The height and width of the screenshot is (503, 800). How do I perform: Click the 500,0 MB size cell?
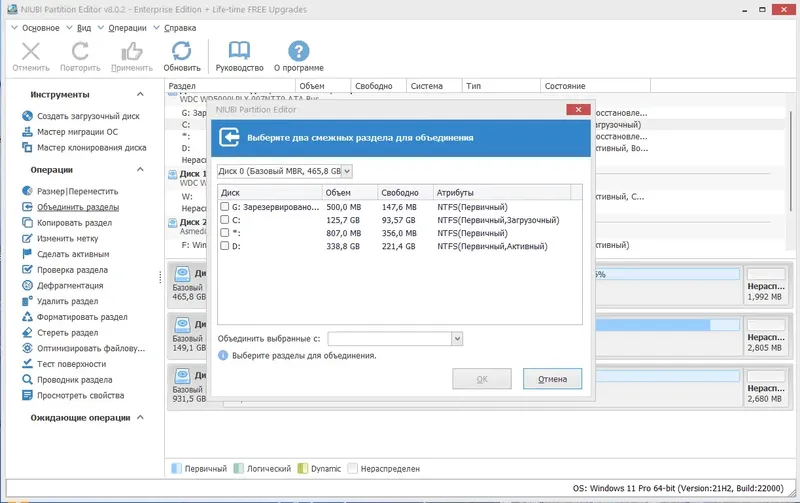[343, 207]
